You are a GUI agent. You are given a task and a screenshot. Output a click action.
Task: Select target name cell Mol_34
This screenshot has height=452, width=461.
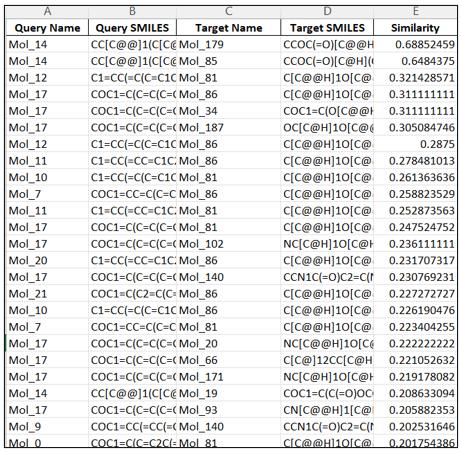(228, 111)
